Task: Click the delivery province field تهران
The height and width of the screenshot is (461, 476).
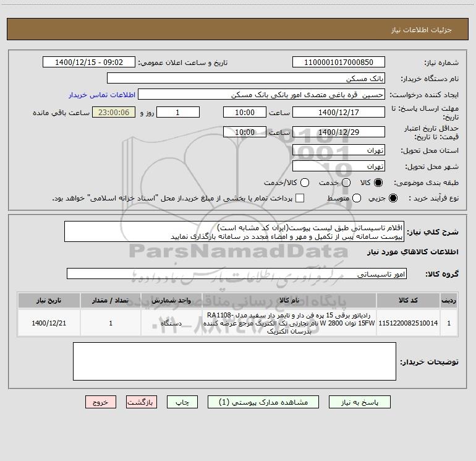Action: [339, 150]
